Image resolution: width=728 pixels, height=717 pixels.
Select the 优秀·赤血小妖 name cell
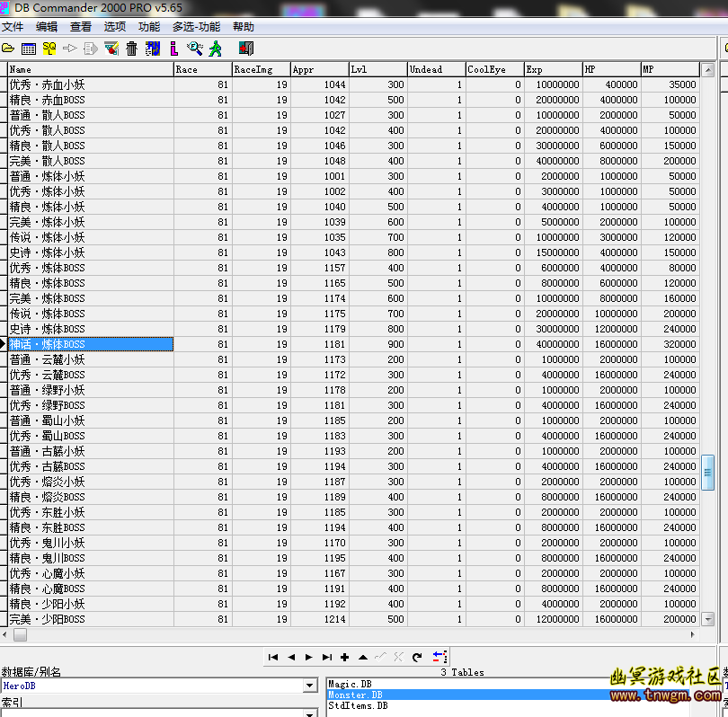[x=91, y=84]
